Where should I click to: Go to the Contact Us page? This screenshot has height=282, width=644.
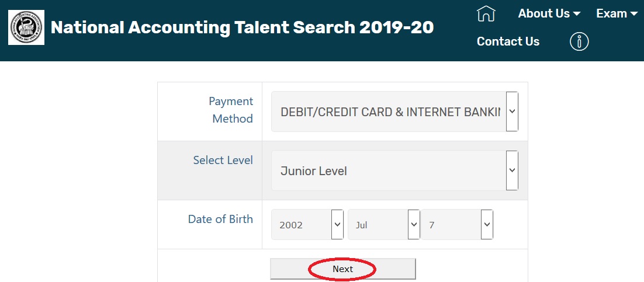click(508, 41)
